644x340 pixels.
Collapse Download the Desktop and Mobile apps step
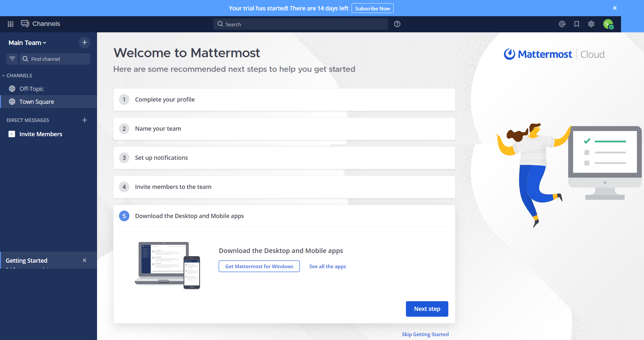[284, 216]
